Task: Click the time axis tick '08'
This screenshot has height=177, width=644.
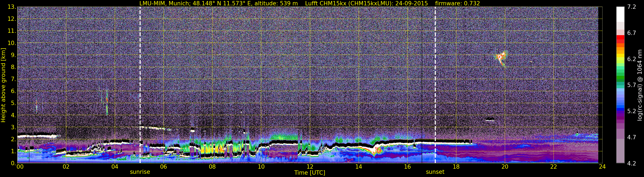Action: coord(212,167)
